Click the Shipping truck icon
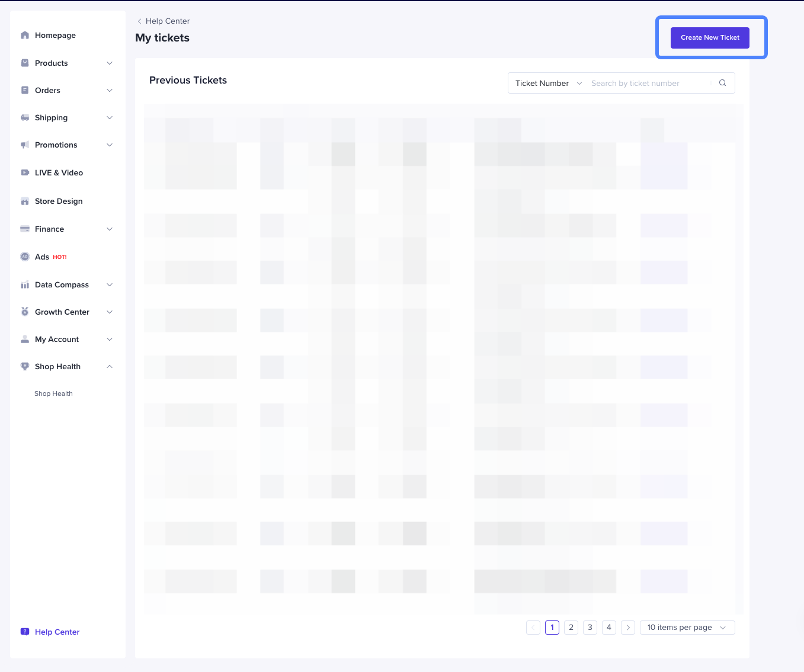 [25, 117]
